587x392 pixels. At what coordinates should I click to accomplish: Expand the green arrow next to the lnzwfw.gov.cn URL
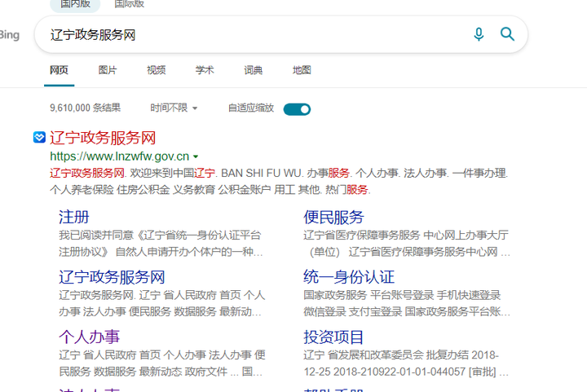pyautogui.click(x=196, y=156)
